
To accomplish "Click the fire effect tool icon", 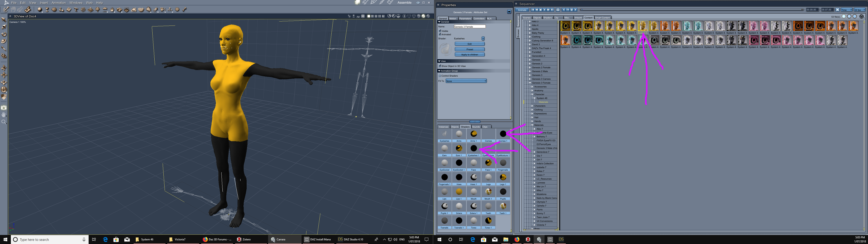I will coord(112,9).
